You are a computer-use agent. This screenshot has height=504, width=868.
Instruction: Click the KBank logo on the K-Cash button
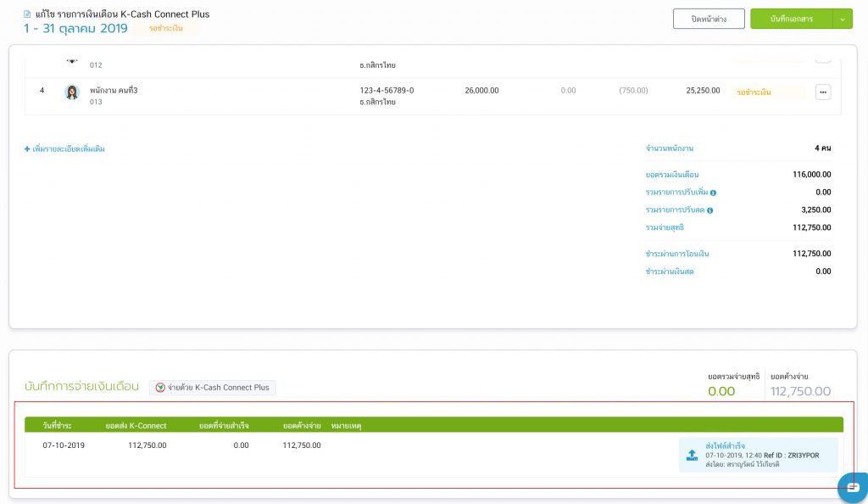coord(160,388)
